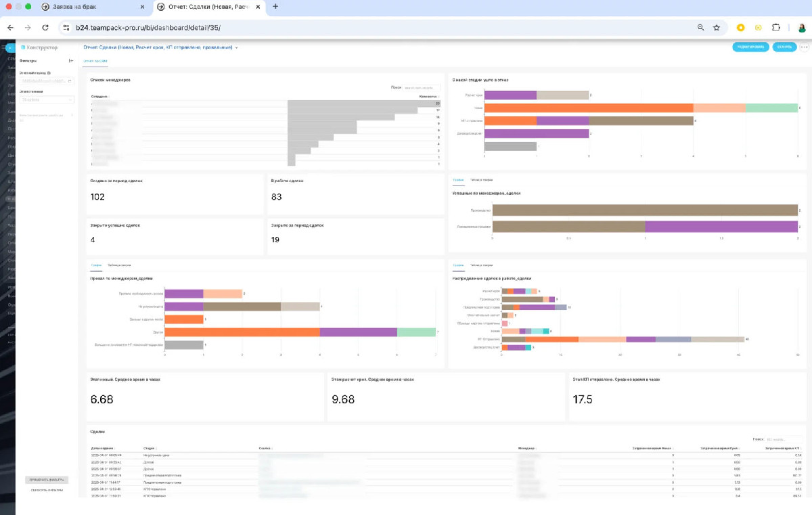
Task: Switch to the Заявка на брак browser tab
Action: [93, 7]
